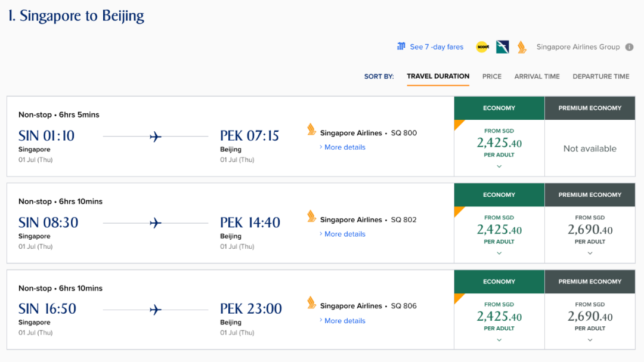This screenshot has width=644, height=362.
Task: Open See 7-day fares link
Action: pos(436,47)
